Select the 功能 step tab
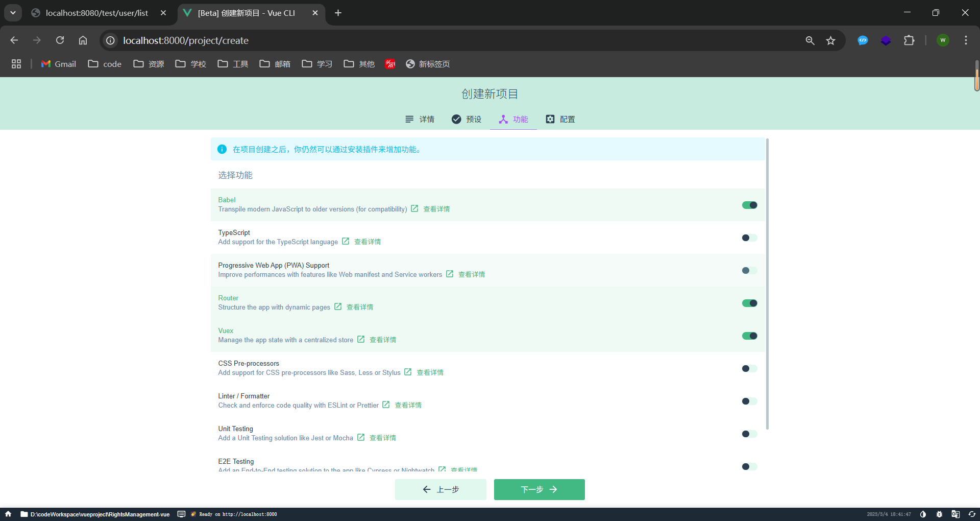 (513, 119)
